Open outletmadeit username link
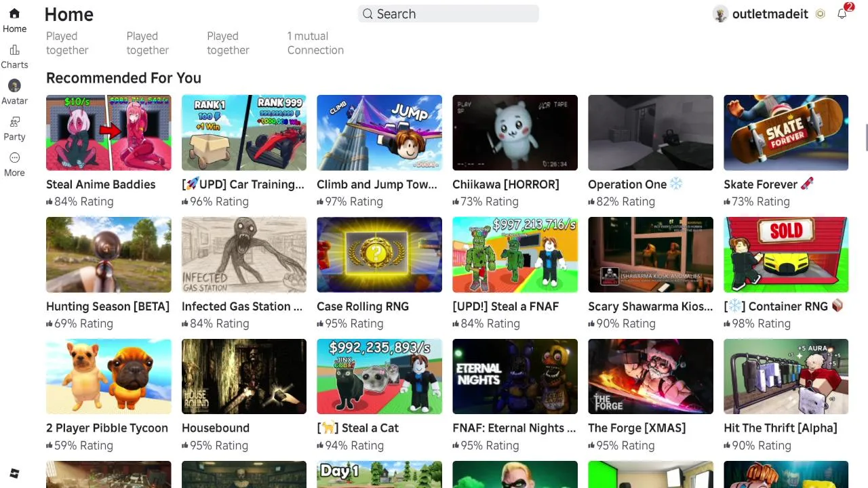The image size is (868, 488). coord(770,14)
